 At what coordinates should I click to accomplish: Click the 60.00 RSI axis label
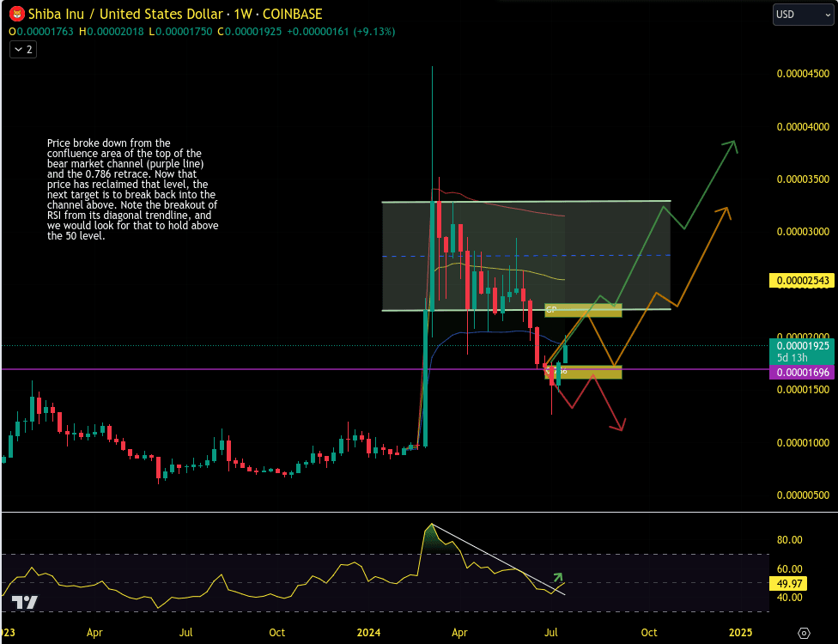click(x=789, y=568)
